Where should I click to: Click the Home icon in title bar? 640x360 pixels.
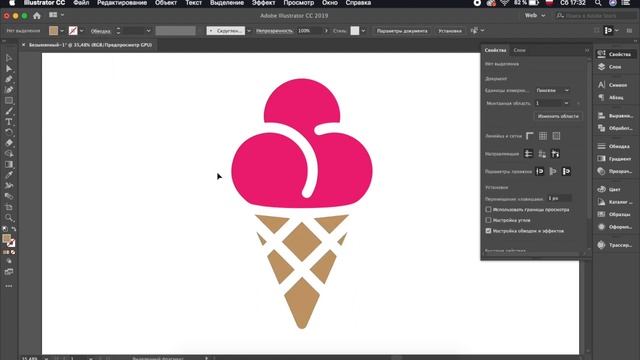click(x=37, y=16)
